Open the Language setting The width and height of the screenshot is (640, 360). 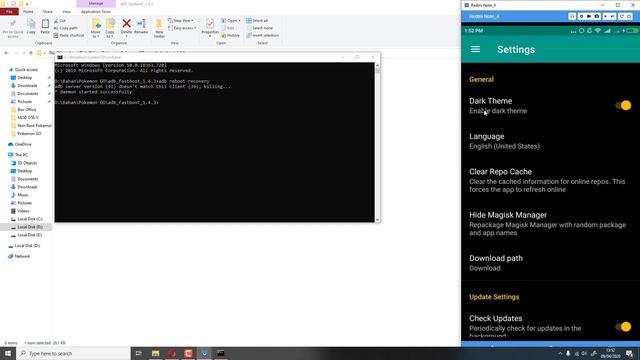pos(550,141)
